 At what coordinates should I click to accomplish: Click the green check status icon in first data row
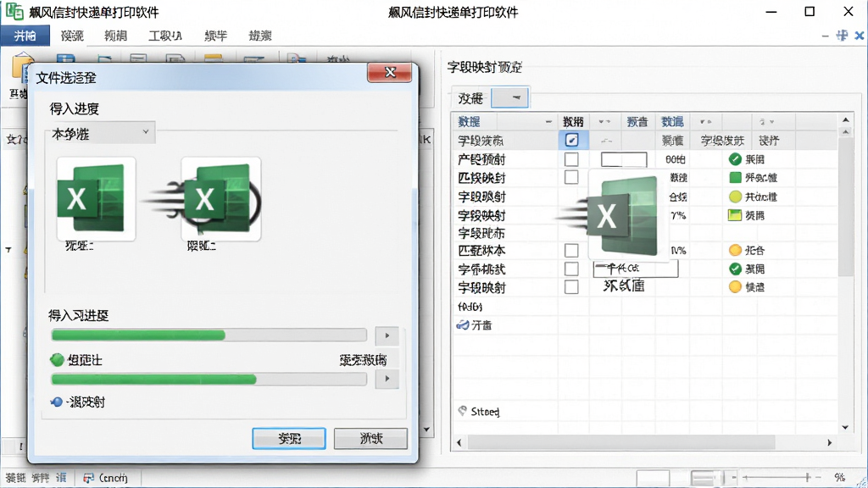[735, 159]
